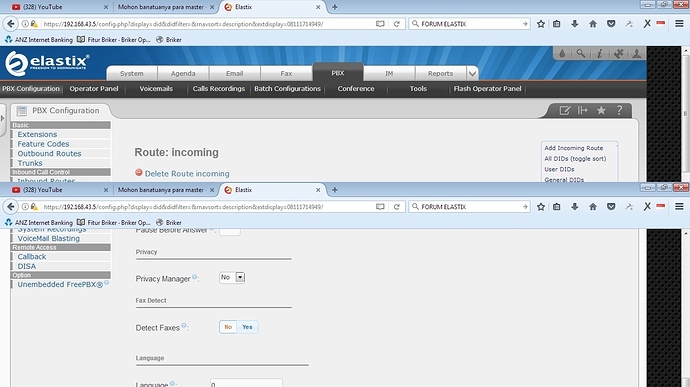Click the drop-shaped theme icon in Elastix header
Screen dimensions: 690x387
coord(562,53)
